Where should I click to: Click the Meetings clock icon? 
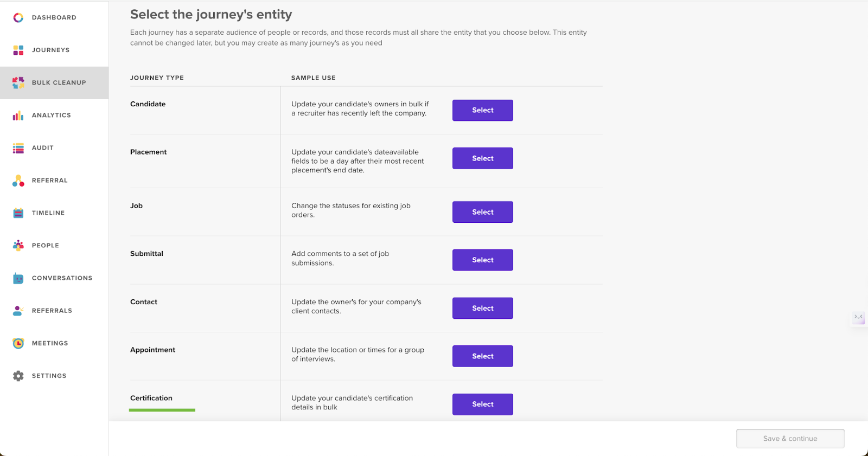pos(18,343)
